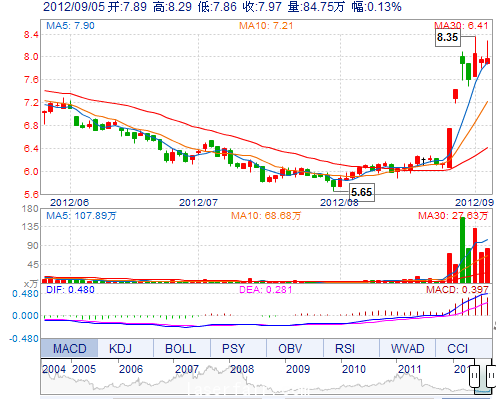Click year 2005 on the overview timeline
496x399 pixels.
pos(84,369)
